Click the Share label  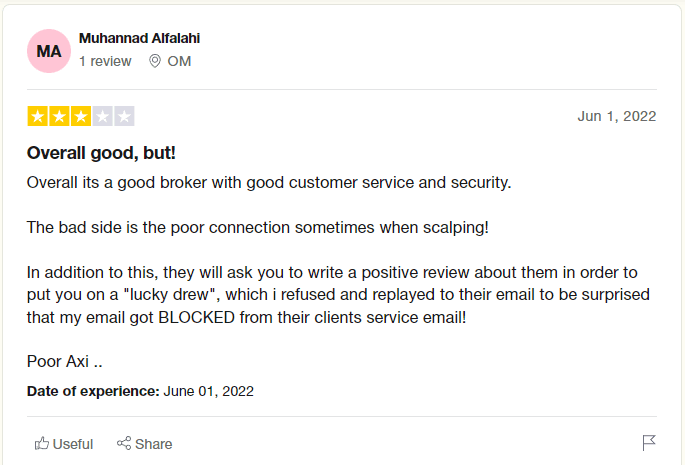coord(153,444)
